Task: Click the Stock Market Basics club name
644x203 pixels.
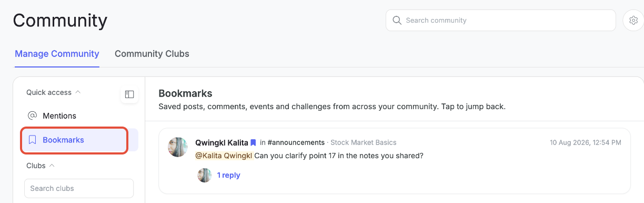Action: click(364, 142)
